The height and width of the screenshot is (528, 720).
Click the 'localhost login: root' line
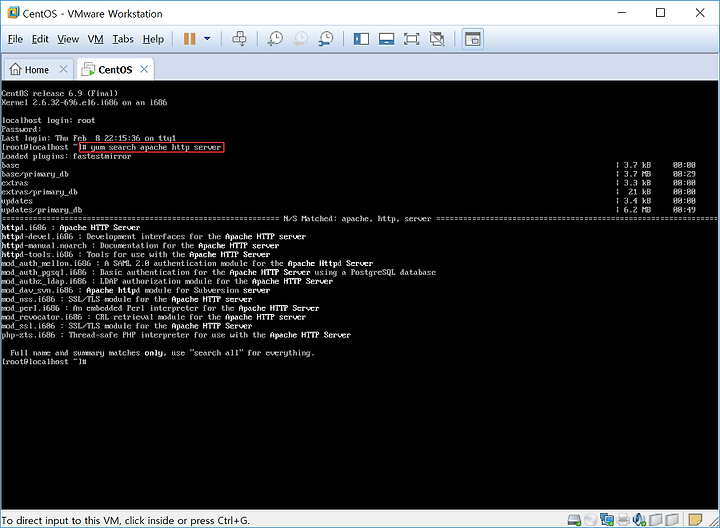48,120
